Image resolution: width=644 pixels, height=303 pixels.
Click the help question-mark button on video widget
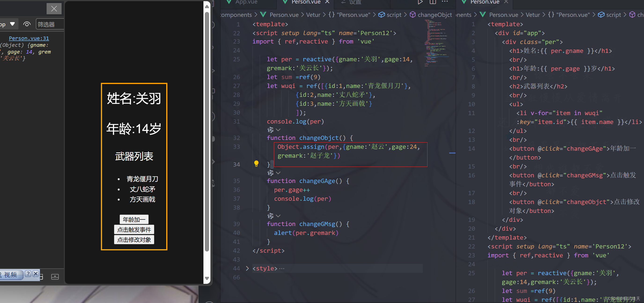pos(28,274)
